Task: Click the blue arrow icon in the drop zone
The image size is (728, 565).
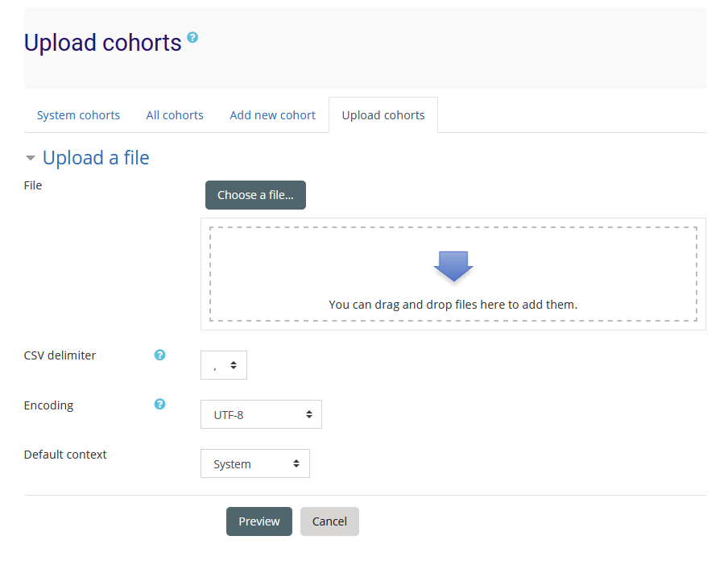Action: (x=453, y=266)
